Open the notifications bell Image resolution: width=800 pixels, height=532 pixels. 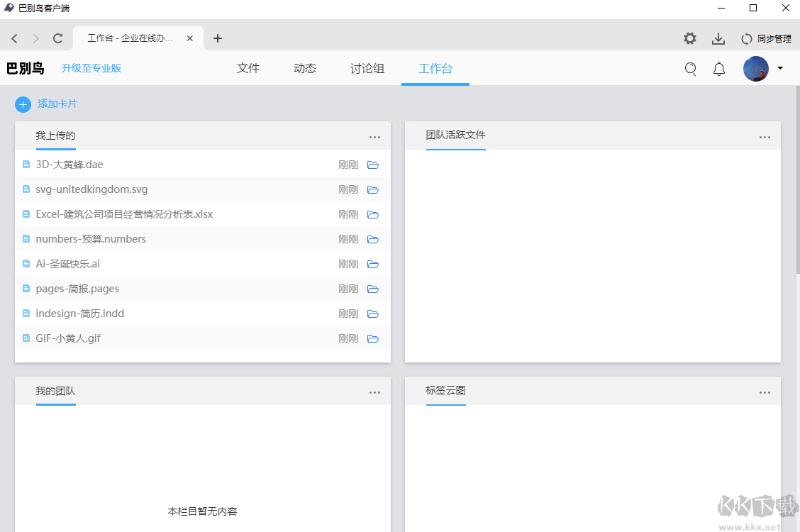[x=719, y=69]
